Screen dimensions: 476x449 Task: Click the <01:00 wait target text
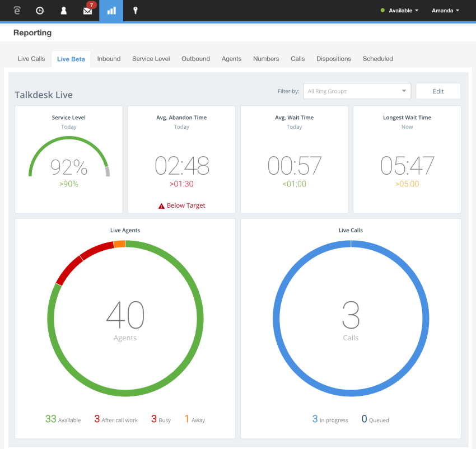[294, 184]
